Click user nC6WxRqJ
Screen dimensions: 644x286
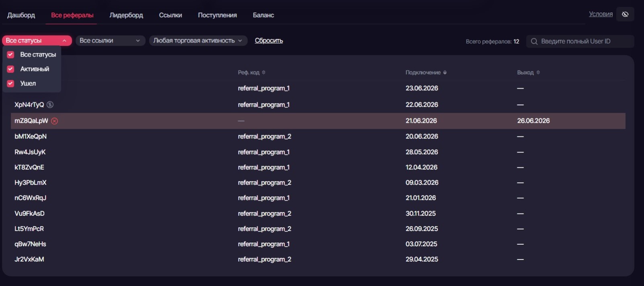click(x=31, y=198)
